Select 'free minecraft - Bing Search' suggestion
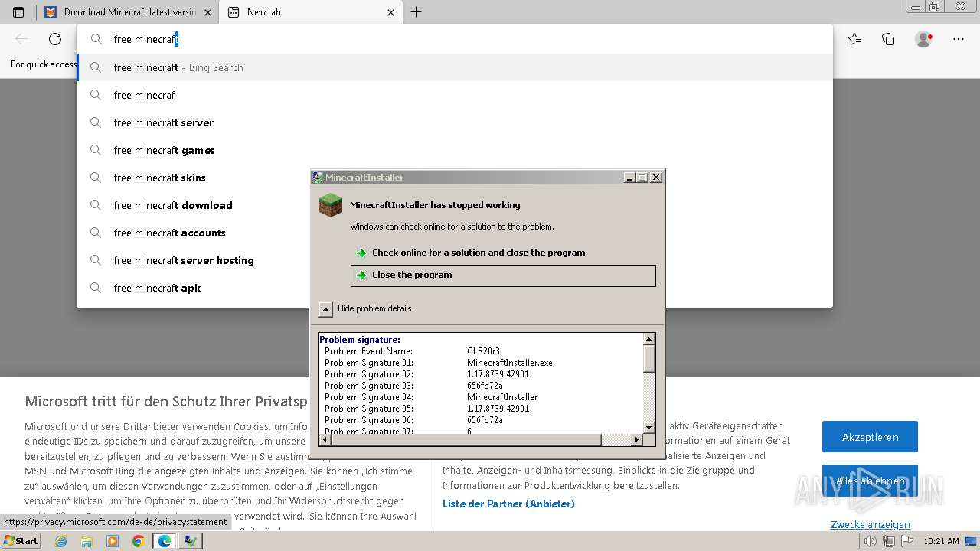The width and height of the screenshot is (980, 551). click(x=455, y=67)
